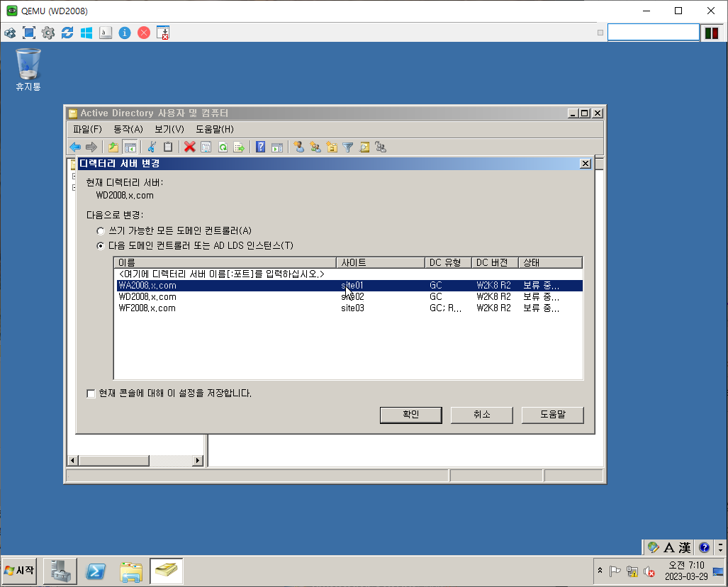Sort by the 사이트 column header
Image resolution: width=728 pixels, height=587 pixels.
coord(380,262)
